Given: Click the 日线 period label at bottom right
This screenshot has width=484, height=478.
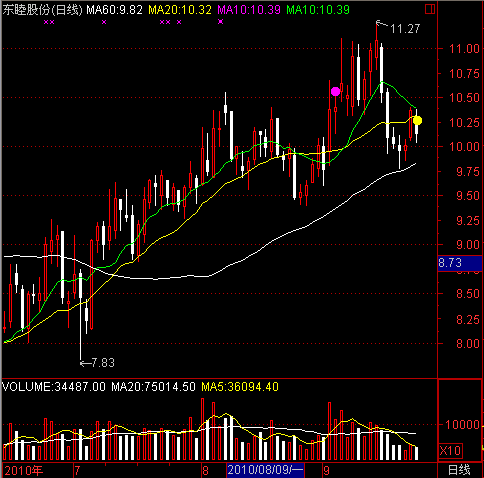Looking at the screenshot, I should (x=459, y=470).
